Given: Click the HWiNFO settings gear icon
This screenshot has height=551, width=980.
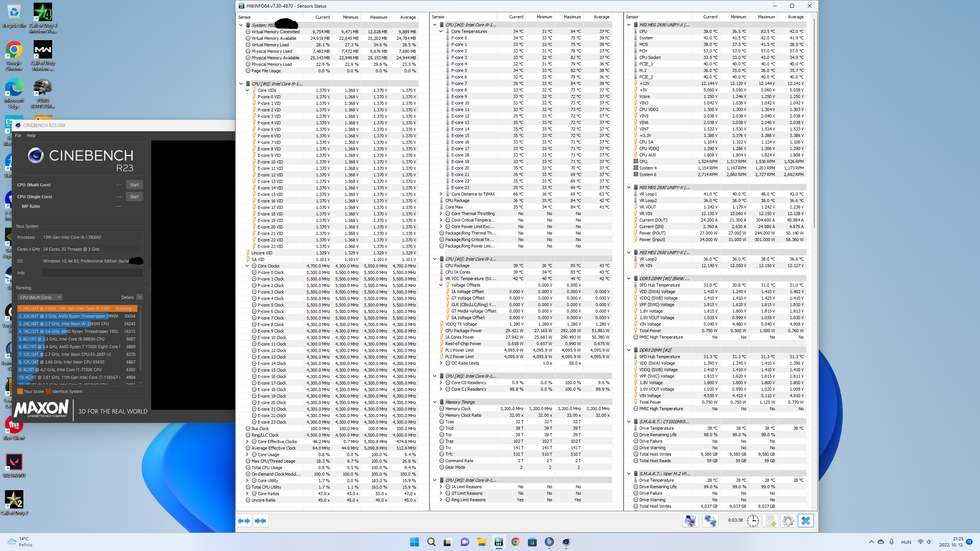Looking at the screenshot, I should (787, 521).
